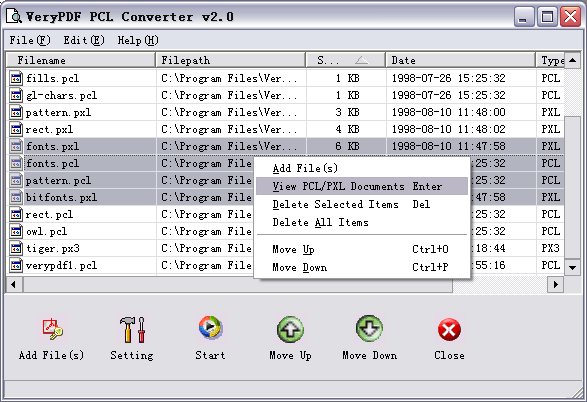Sort the list by the Date column header

(461, 60)
